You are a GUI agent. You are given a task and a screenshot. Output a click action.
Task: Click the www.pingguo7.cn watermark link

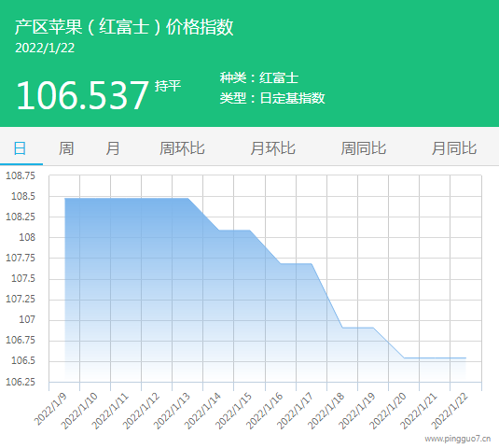click(458, 439)
